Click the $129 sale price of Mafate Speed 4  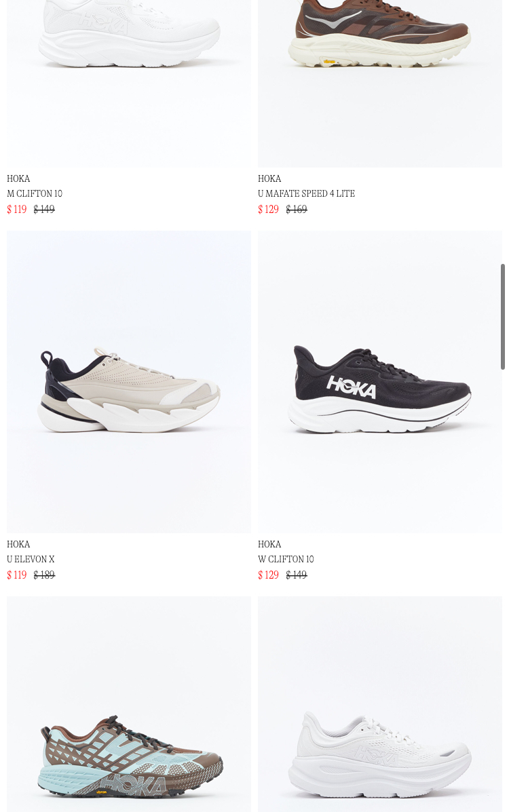pos(269,209)
